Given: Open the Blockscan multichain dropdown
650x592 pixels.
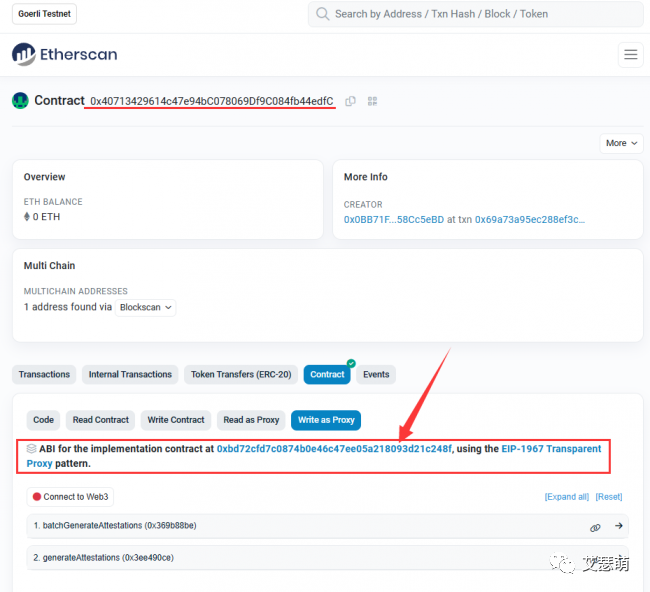Looking at the screenshot, I should click(x=146, y=307).
